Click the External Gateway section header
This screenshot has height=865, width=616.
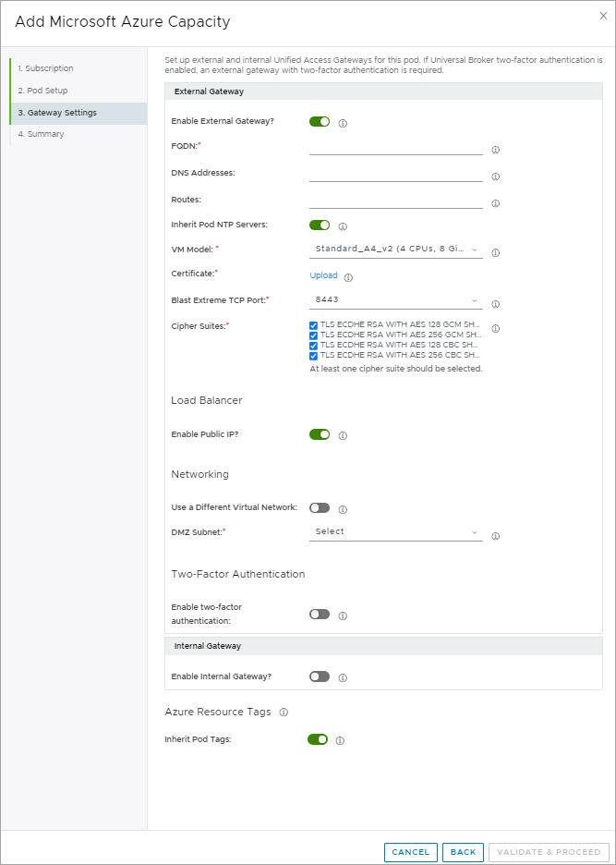pyautogui.click(x=383, y=91)
